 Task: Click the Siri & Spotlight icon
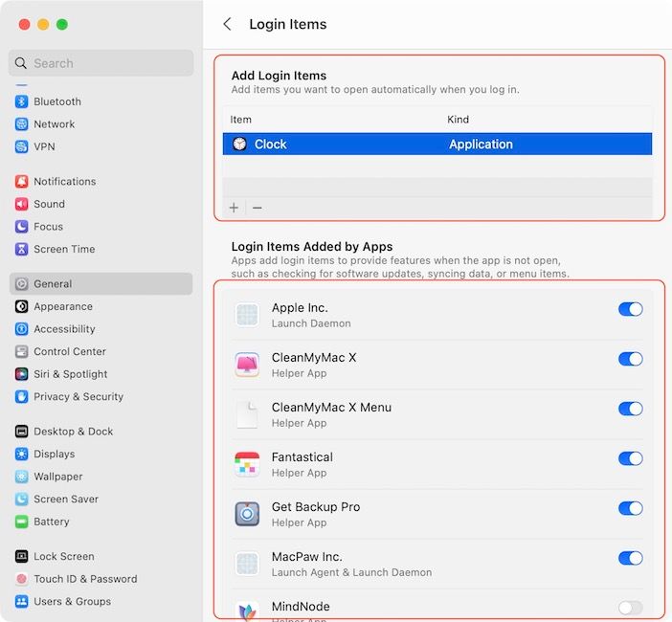pos(22,374)
